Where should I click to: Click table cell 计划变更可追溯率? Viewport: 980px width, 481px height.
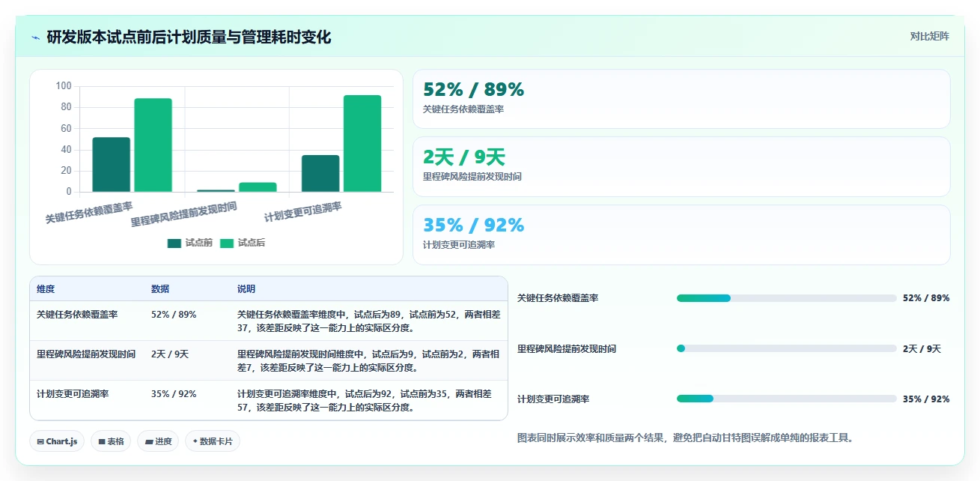[x=73, y=394]
